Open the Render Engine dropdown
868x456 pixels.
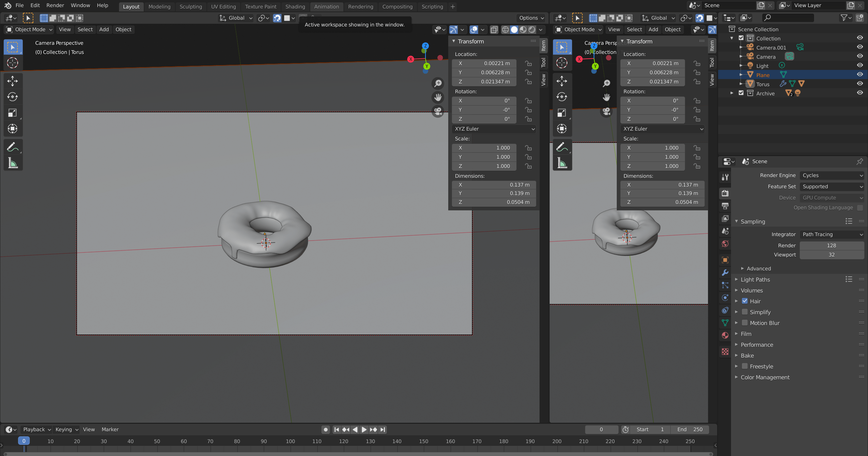(x=832, y=175)
